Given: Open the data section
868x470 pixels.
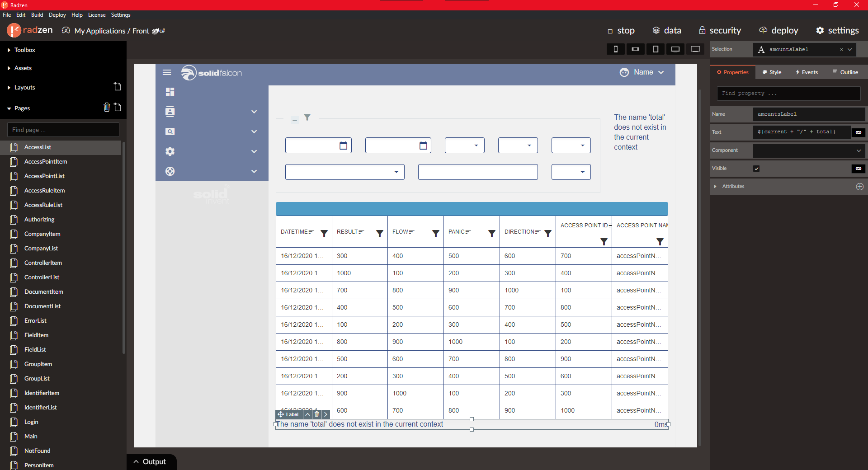Looking at the screenshot, I should [667, 31].
